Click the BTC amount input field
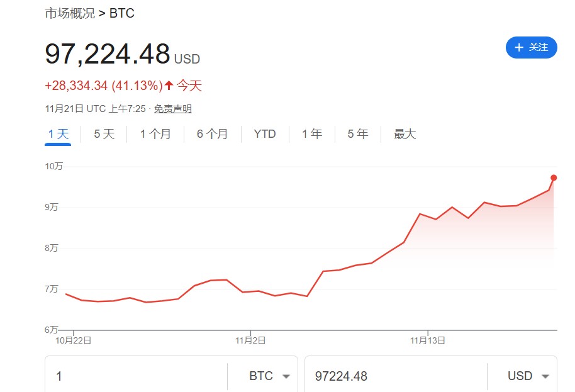Viewport: 575px width, 392px height. pyautogui.click(x=136, y=376)
